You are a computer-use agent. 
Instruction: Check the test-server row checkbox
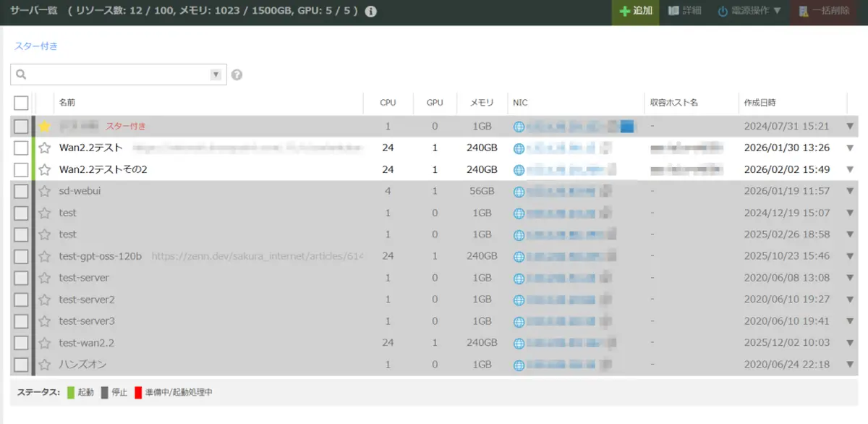tap(21, 278)
